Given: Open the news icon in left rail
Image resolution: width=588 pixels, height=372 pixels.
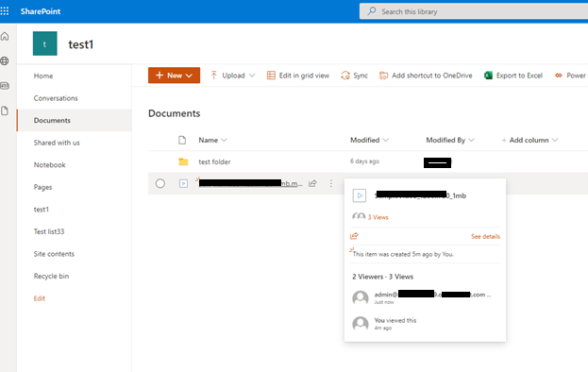Looking at the screenshot, I should coord(5,86).
